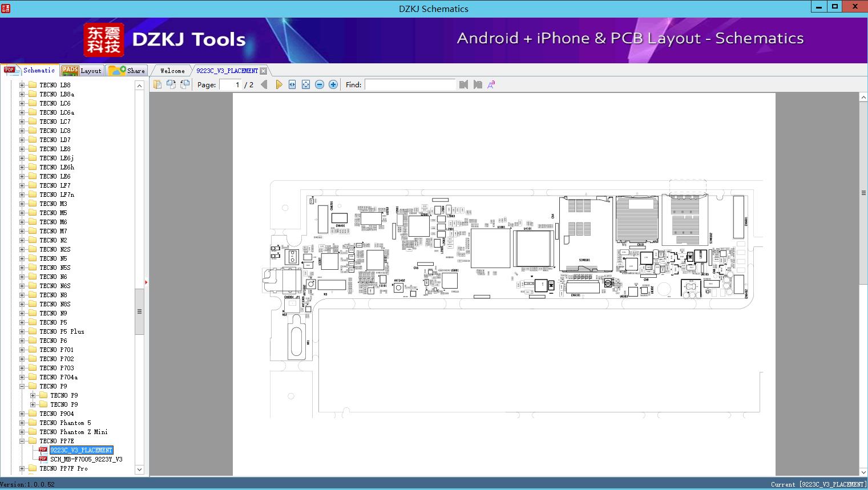Open the Layout tab

pos(82,71)
